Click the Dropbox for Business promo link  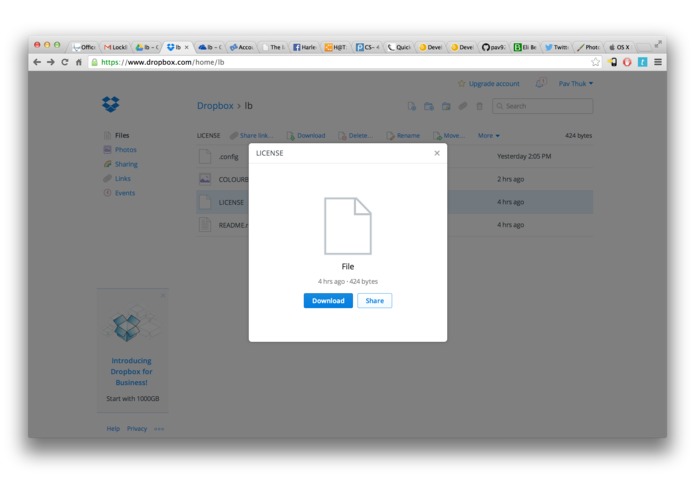[131, 371]
